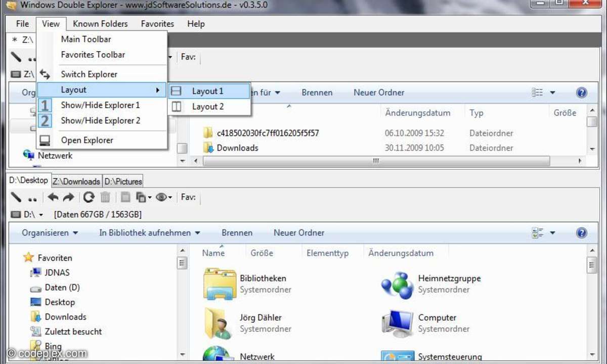Screen dimensions: 607x364
Task: Switch to the Z:\Downloads tab
Action: 76,181
